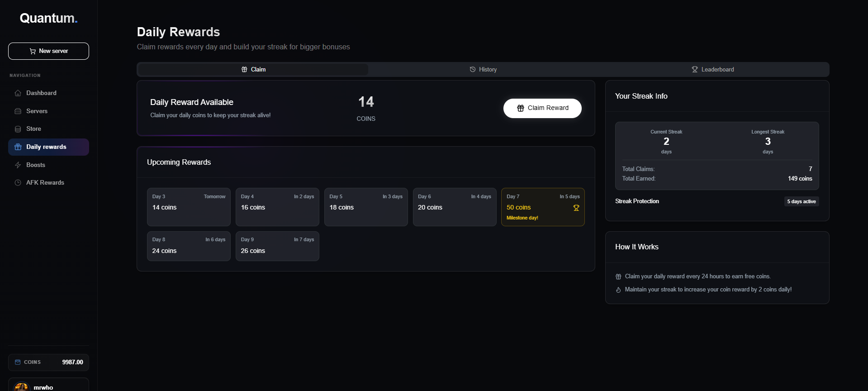Click the Day 9 26 coins card
Screen dimensions: 868x391
coord(277,246)
